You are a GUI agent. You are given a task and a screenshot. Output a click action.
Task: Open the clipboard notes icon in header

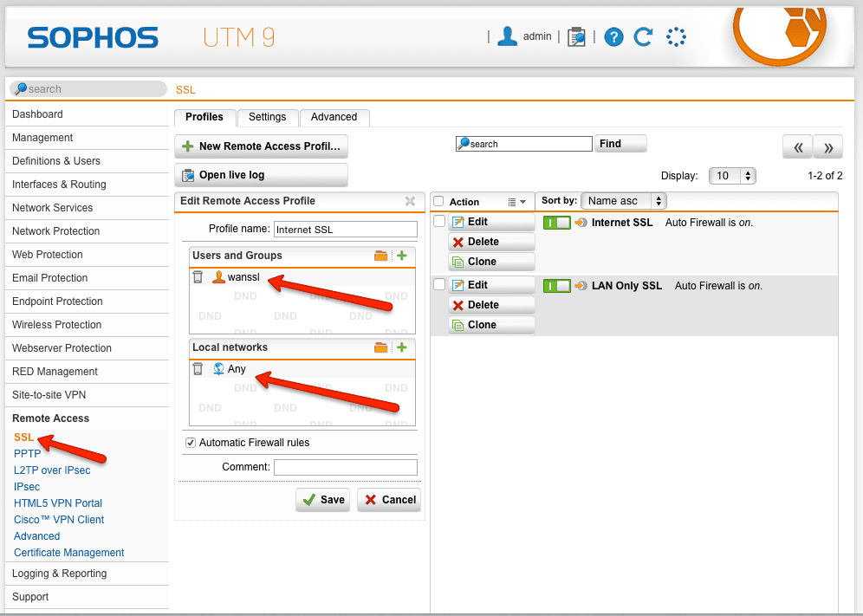(x=576, y=37)
